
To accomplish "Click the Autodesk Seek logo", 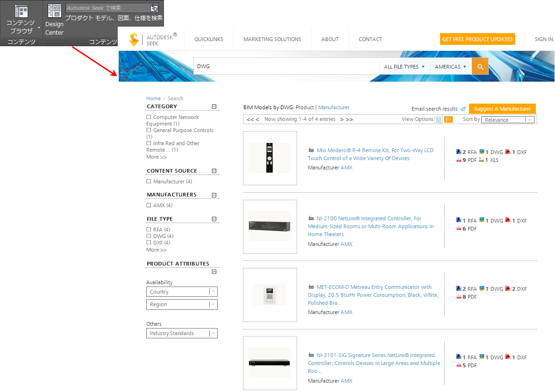I will [x=153, y=40].
